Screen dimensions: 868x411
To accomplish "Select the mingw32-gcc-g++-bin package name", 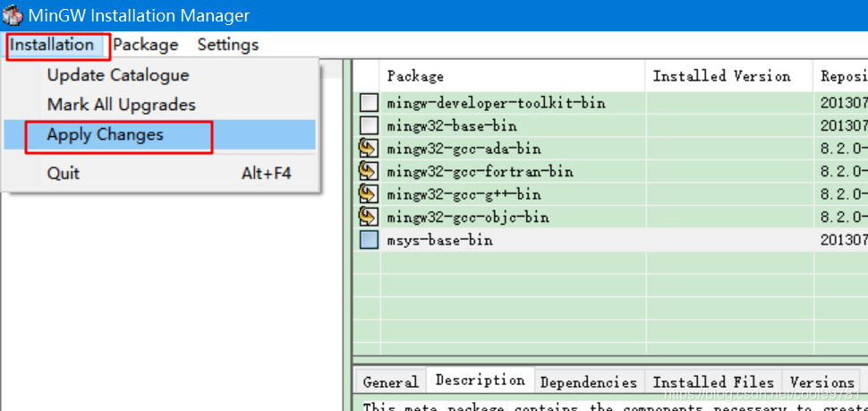I will coord(464,194).
